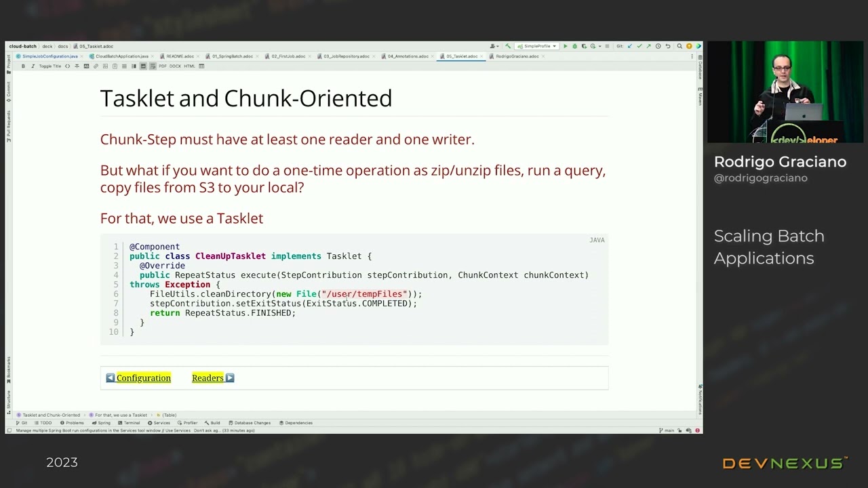
Task: Switch to README.adoc tab
Action: [177, 56]
